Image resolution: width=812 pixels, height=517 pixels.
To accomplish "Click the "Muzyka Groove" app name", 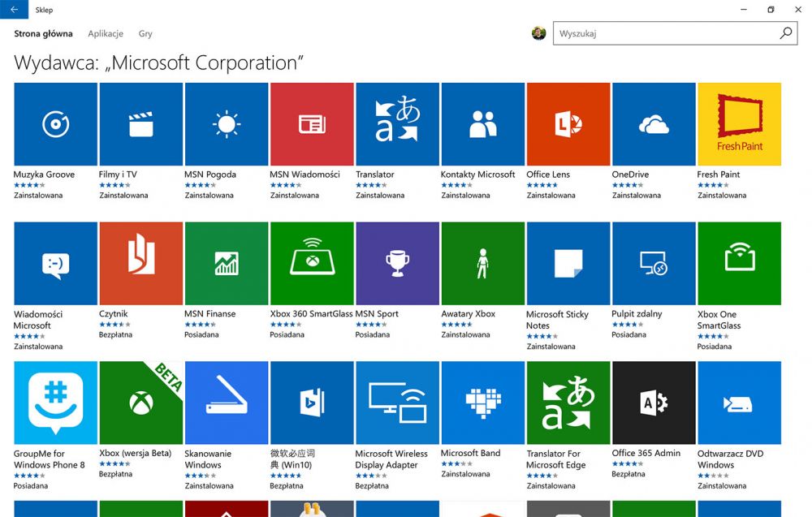I will (x=44, y=174).
